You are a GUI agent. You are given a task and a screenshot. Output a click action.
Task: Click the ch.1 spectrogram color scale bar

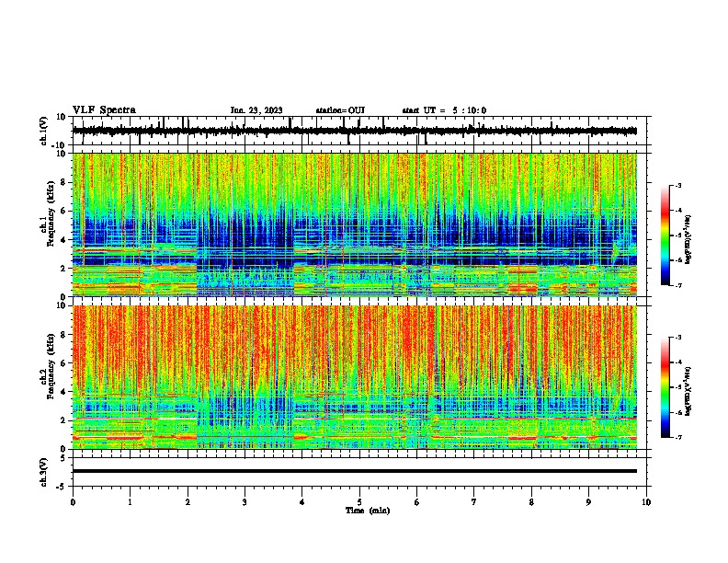point(665,235)
